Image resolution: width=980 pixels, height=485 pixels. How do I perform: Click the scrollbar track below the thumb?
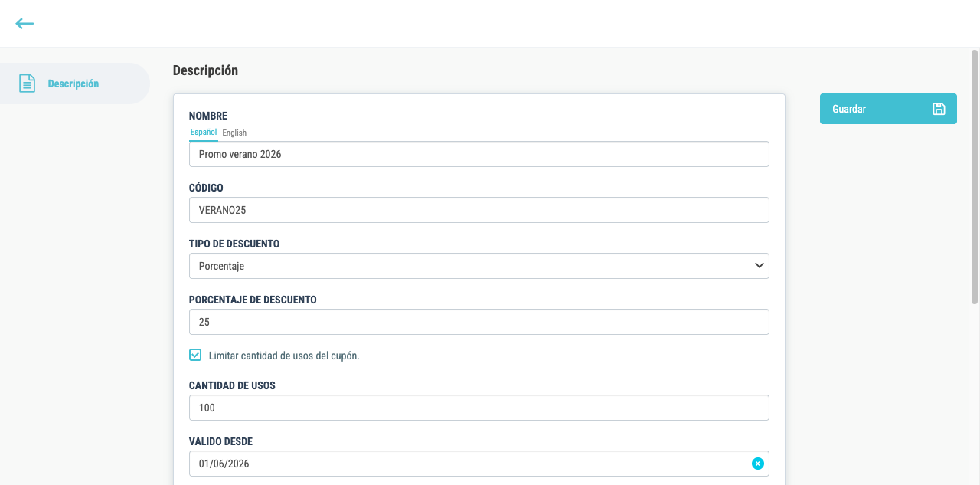[x=975, y=395]
